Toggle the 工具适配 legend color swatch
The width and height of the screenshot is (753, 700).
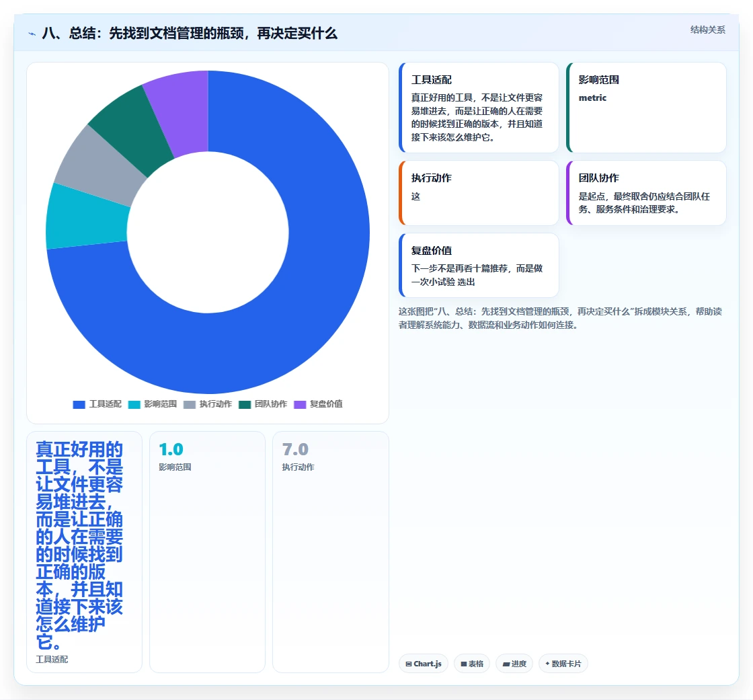(x=79, y=405)
